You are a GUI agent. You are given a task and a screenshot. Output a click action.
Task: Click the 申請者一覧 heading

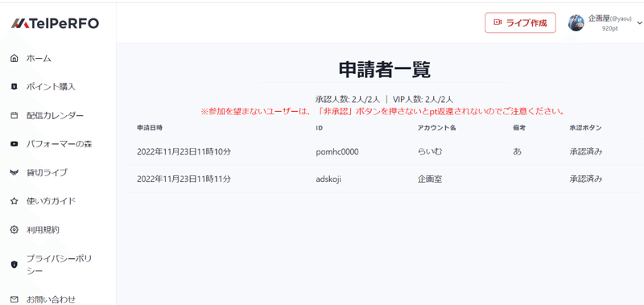point(385,70)
